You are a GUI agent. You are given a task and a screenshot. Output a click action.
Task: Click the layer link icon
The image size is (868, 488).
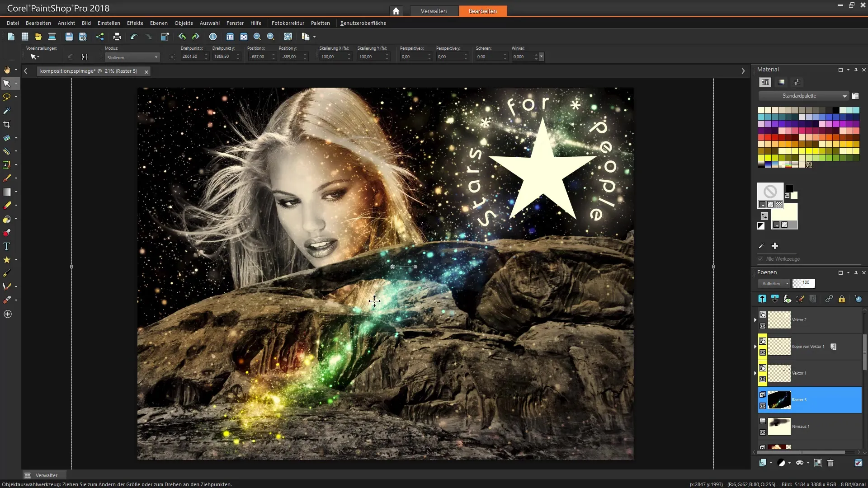[x=829, y=299]
